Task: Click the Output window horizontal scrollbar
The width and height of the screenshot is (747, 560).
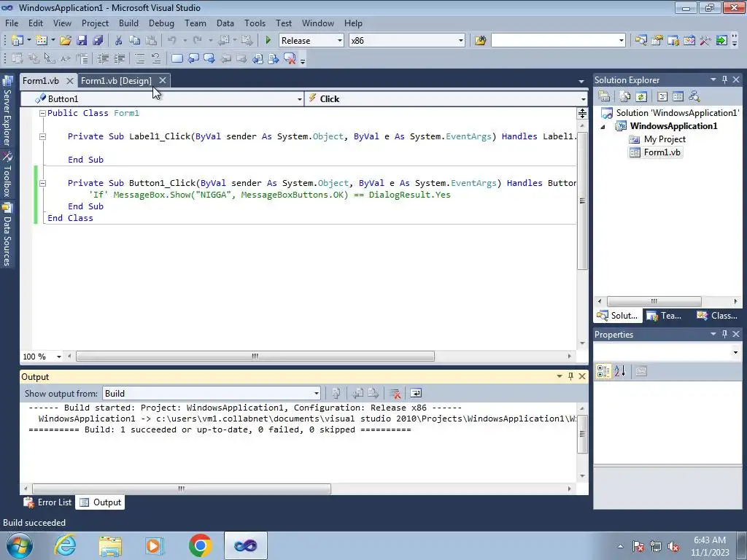Action: tap(181, 489)
